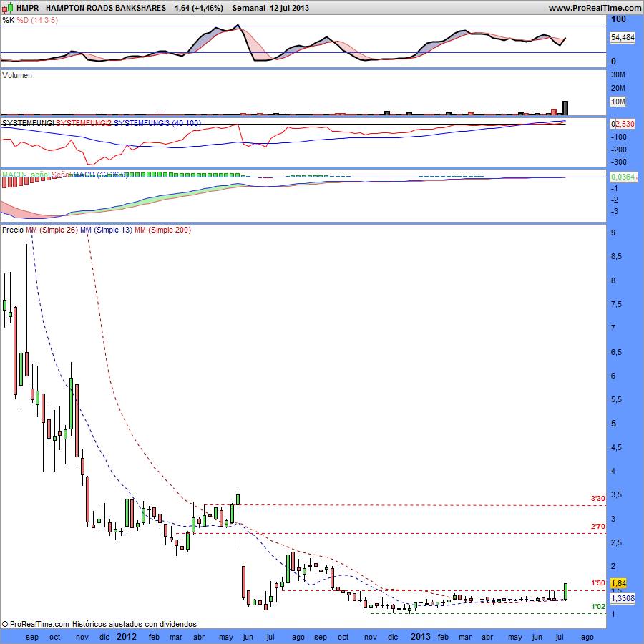
Task: Open the www.ProRealTime.com link
Action: click(x=595, y=8)
